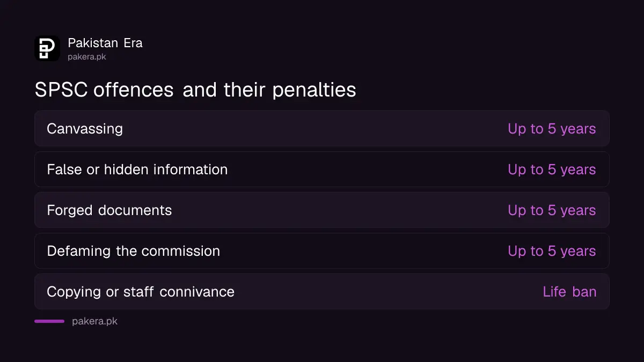Select the Defaming the commission row
The width and height of the screenshot is (644, 362).
click(322, 251)
